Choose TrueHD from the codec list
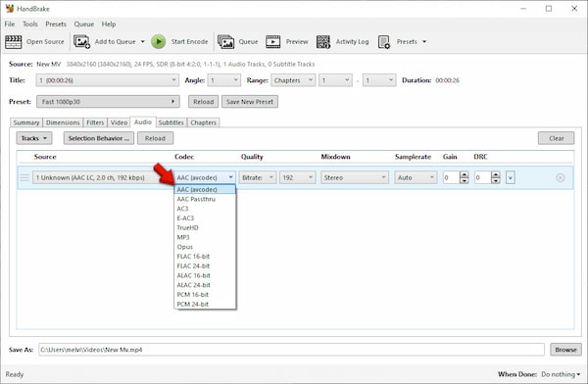 point(205,227)
